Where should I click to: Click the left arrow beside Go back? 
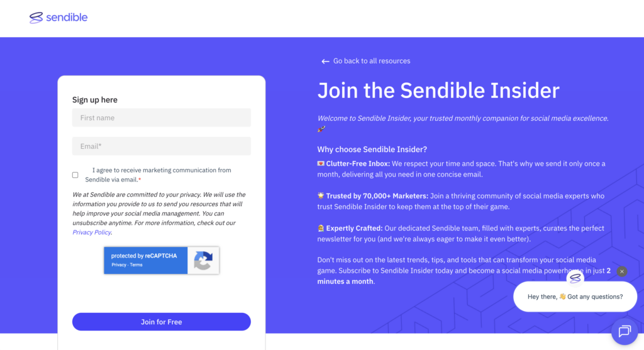pos(325,62)
